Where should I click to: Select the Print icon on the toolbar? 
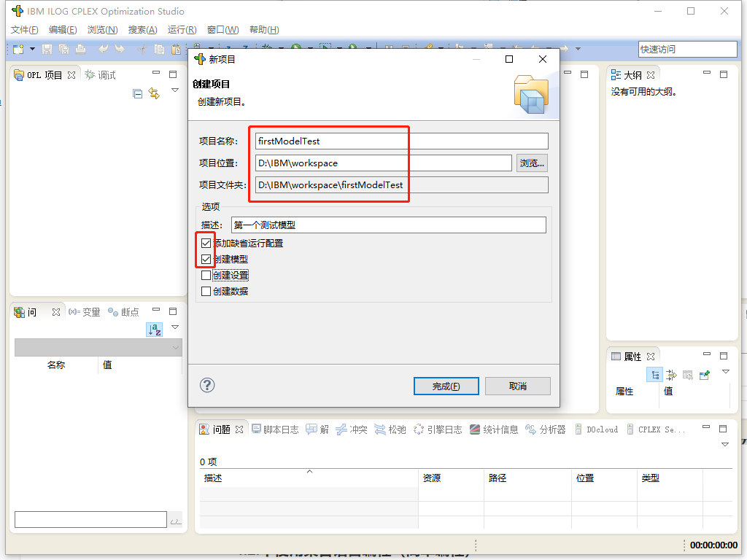point(80,49)
